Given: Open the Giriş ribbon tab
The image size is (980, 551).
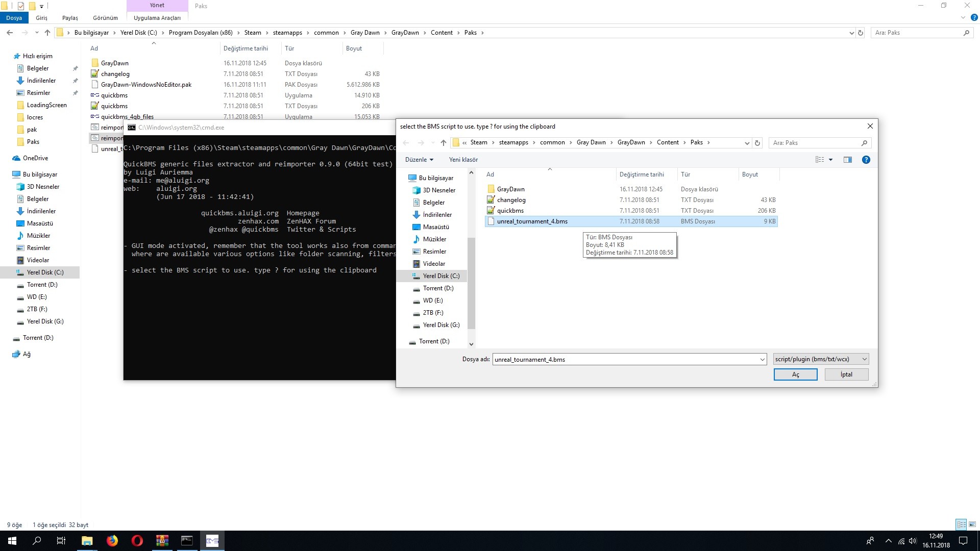Looking at the screenshot, I should (41, 18).
